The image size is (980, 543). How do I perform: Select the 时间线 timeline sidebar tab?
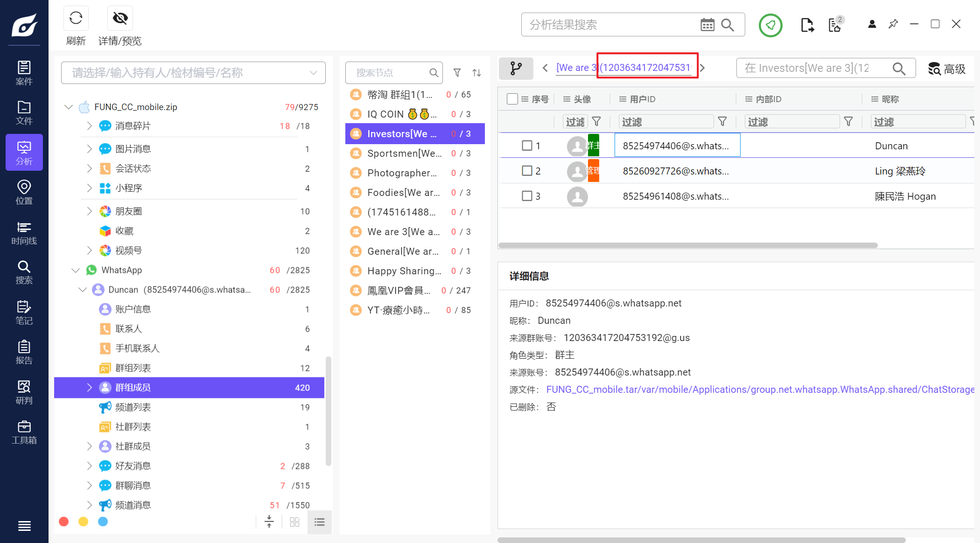coord(24,232)
